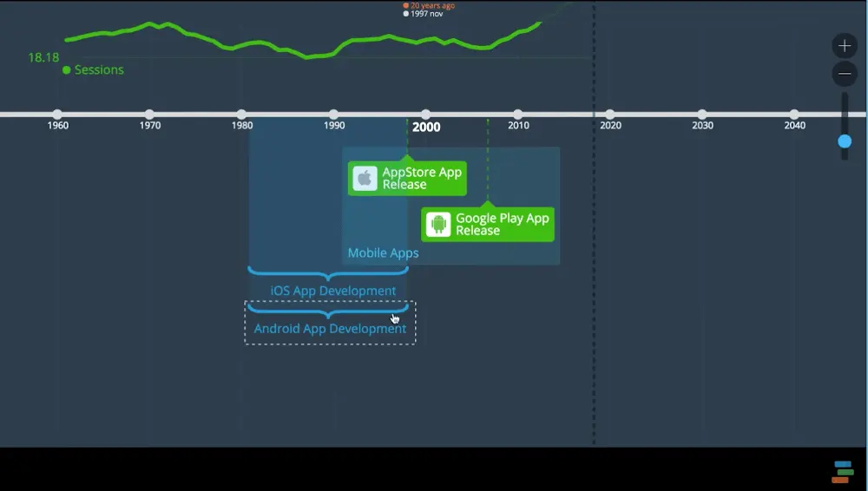868x491 pixels.
Task: Click the 2030 timeline marker
Action: click(702, 114)
